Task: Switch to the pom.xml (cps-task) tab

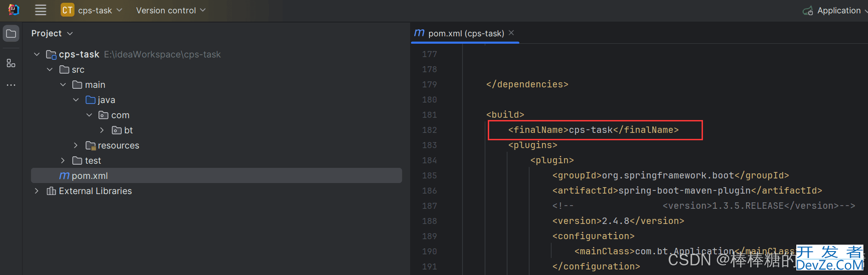Action: (466, 34)
